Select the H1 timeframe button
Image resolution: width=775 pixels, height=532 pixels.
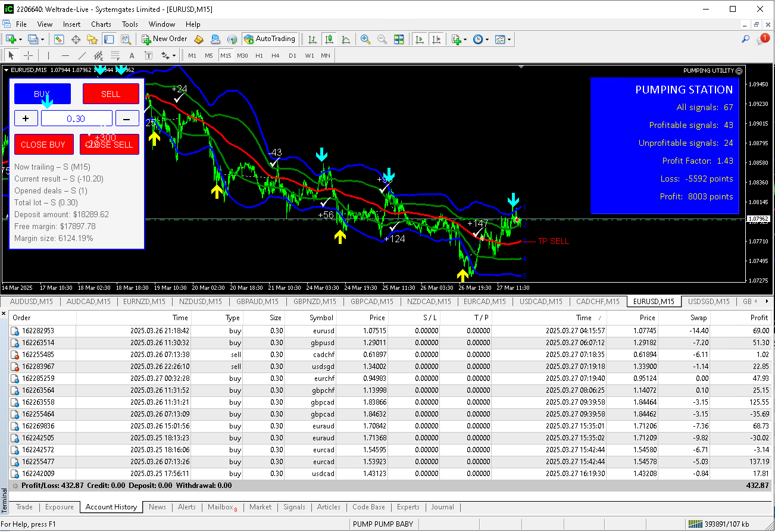[x=259, y=56]
